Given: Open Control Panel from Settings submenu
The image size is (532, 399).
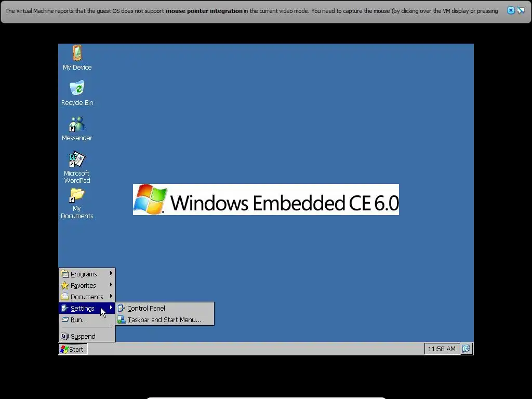Looking at the screenshot, I should 165,308.
